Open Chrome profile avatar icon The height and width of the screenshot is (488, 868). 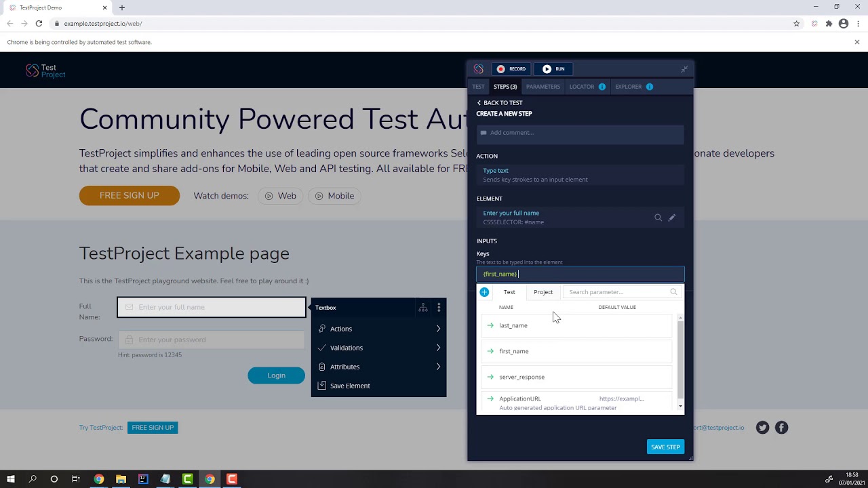[844, 24]
